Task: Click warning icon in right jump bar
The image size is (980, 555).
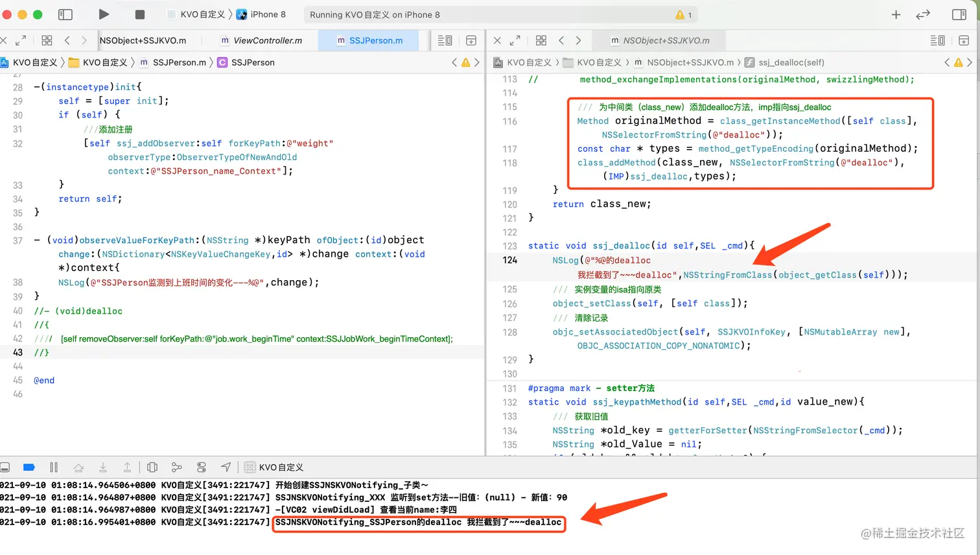Action: [958, 62]
